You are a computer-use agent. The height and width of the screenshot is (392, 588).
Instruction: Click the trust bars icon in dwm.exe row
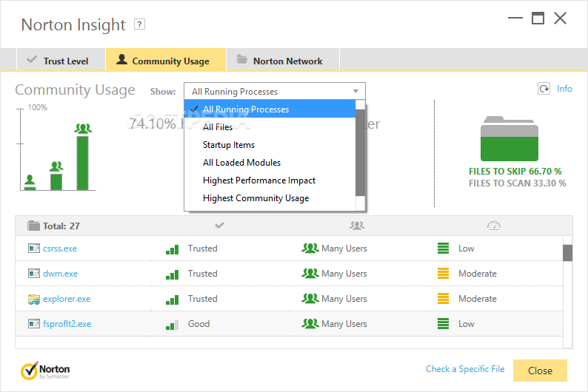[172, 275]
